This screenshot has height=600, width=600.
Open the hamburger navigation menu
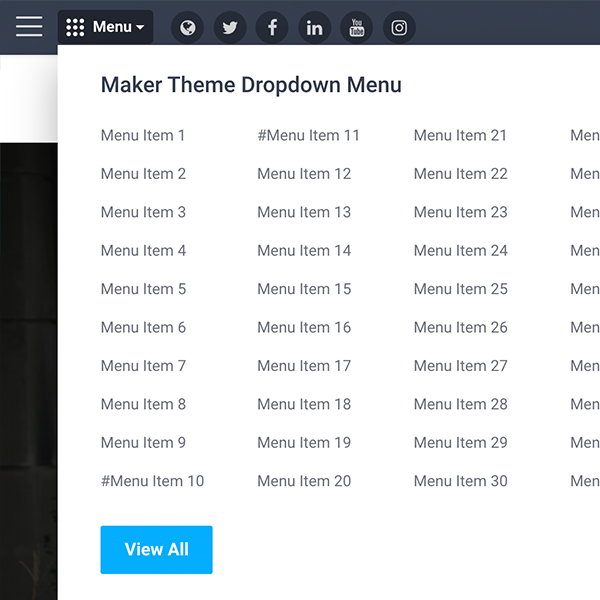(29, 27)
